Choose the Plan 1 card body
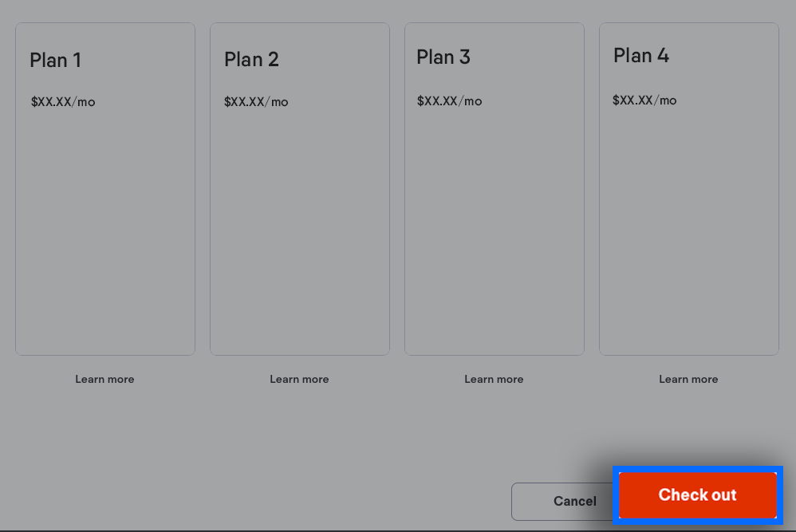This screenshot has height=532, width=796. [105, 231]
